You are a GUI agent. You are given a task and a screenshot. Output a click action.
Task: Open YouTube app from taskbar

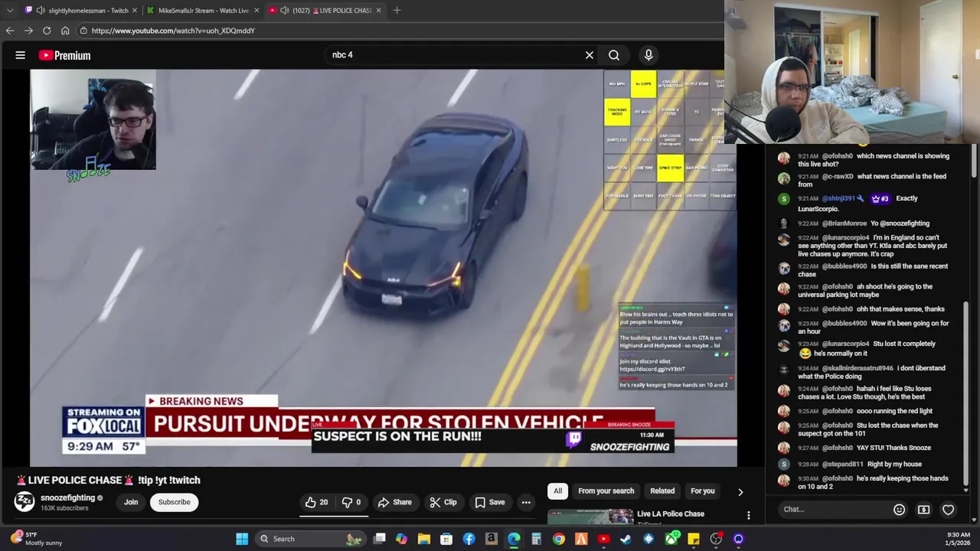tap(603, 539)
